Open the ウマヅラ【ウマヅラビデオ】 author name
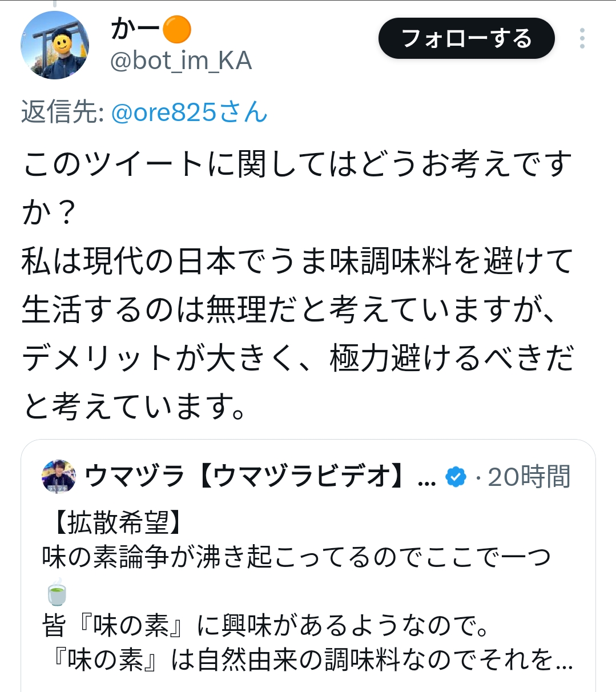The width and height of the screenshot is (616, 692). point(251,477)
